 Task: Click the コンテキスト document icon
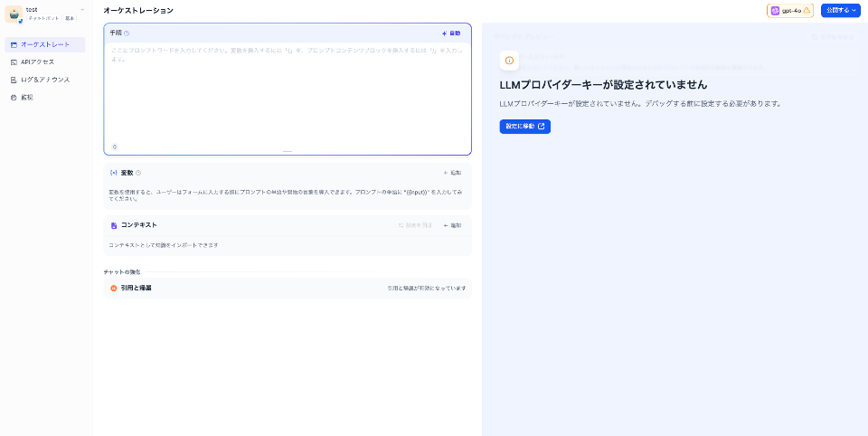tap(114, 225)
